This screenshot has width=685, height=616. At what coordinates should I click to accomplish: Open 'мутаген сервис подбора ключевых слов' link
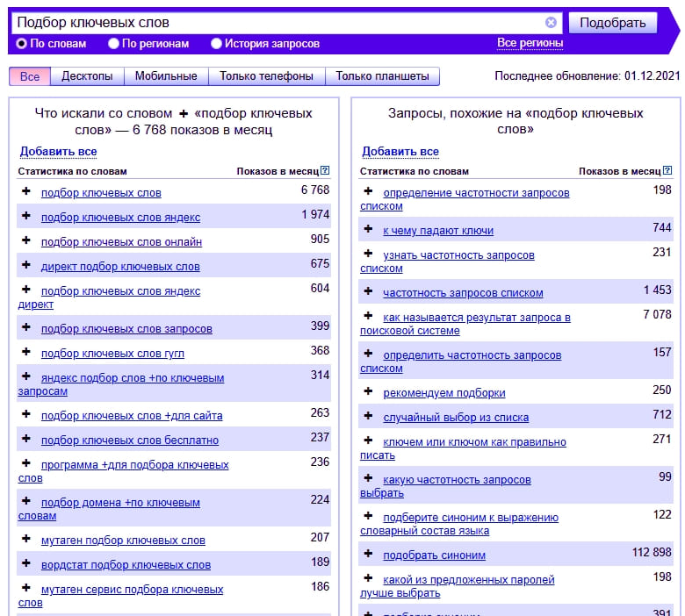tap(120, 596)
